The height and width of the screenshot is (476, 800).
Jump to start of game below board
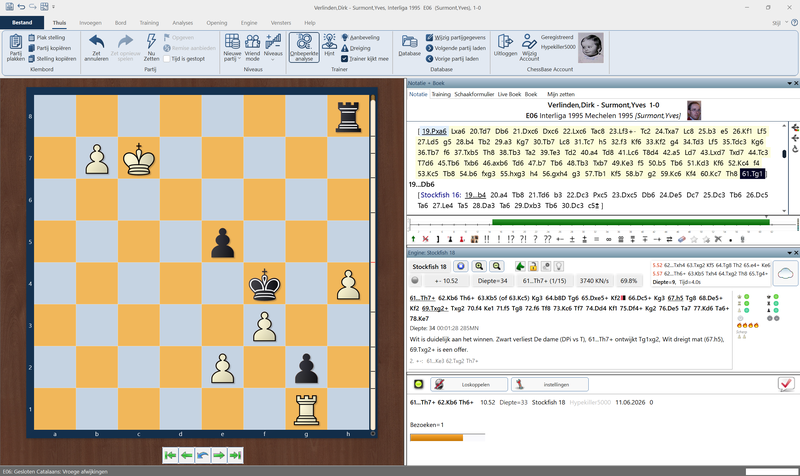coord(170,455)
